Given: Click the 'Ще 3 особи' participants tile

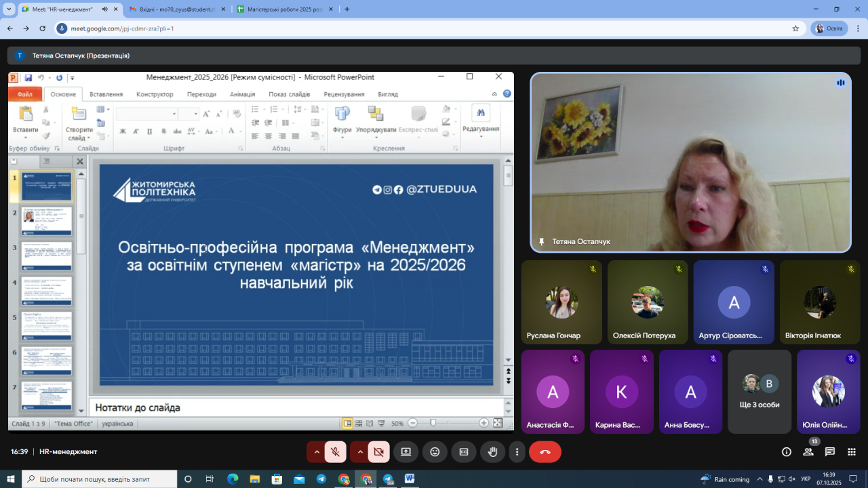Looking at the screenshot, I should [759, 392].
